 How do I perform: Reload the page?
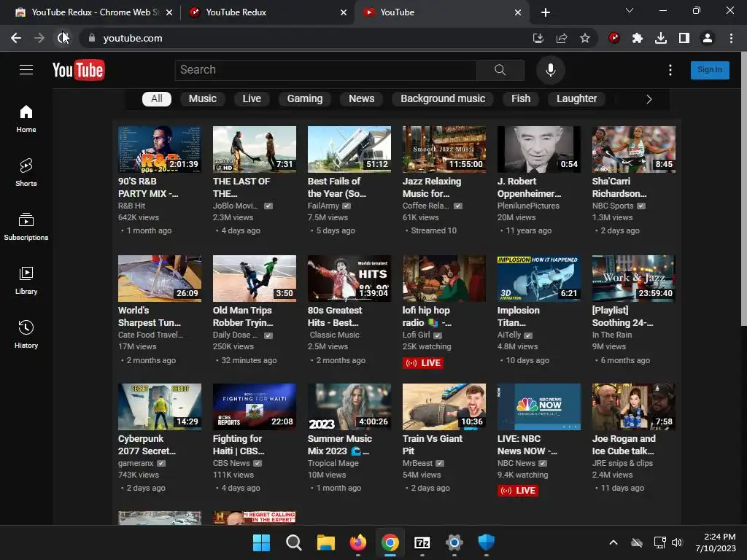63,38
